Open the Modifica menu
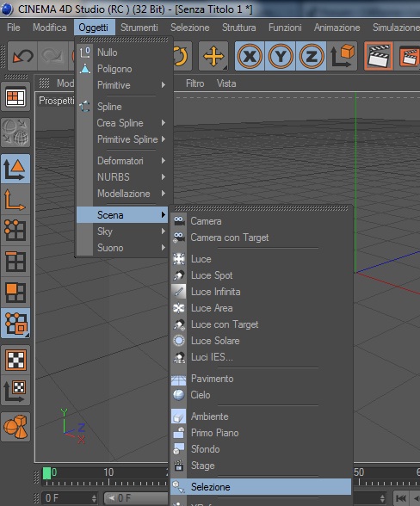The image size is (420, 506). [50, 28]
